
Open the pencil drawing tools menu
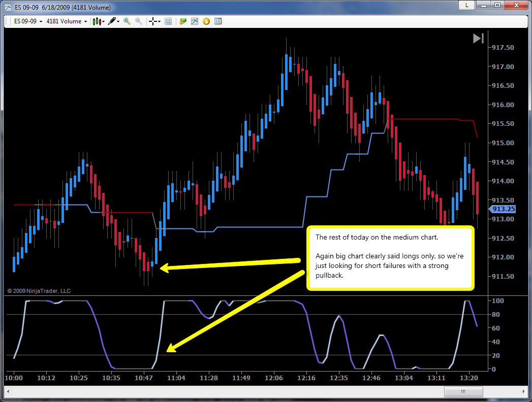(113, 21)
